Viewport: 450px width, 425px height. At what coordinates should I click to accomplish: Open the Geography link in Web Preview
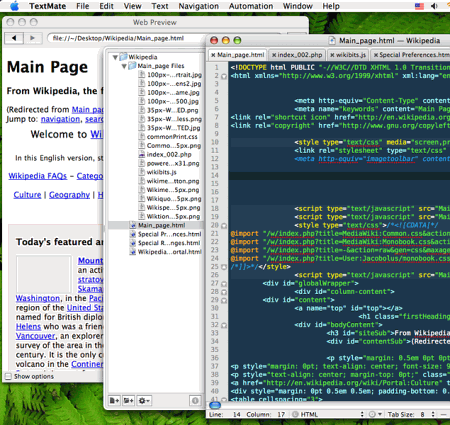69,195
